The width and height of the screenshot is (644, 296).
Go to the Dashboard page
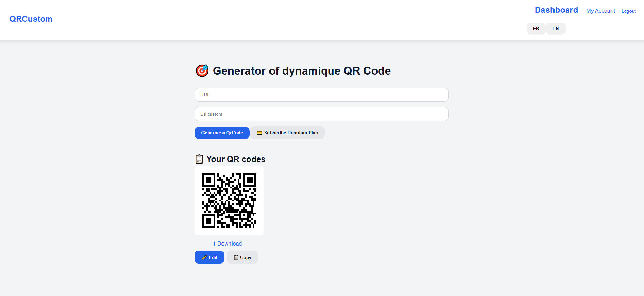click(x=556, y=10)
